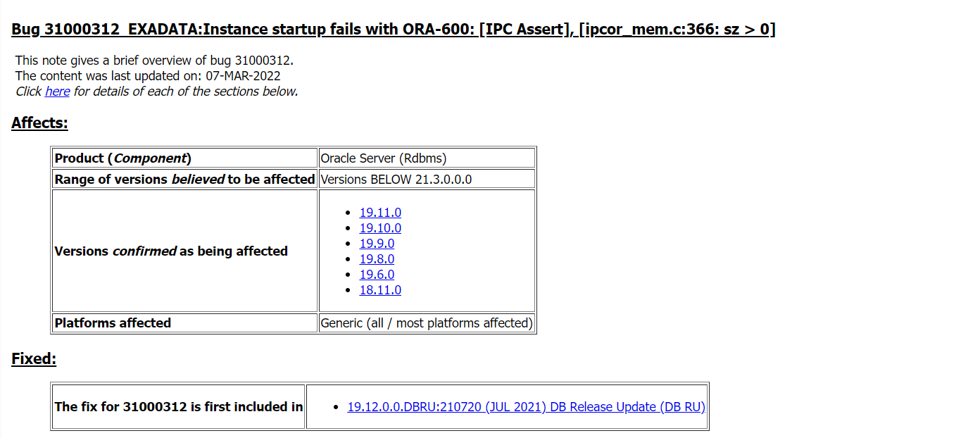Click the 'Versions confirmed as being affected' cell
The height and width of the screenshot is (438, 980).
coord(185,251)
